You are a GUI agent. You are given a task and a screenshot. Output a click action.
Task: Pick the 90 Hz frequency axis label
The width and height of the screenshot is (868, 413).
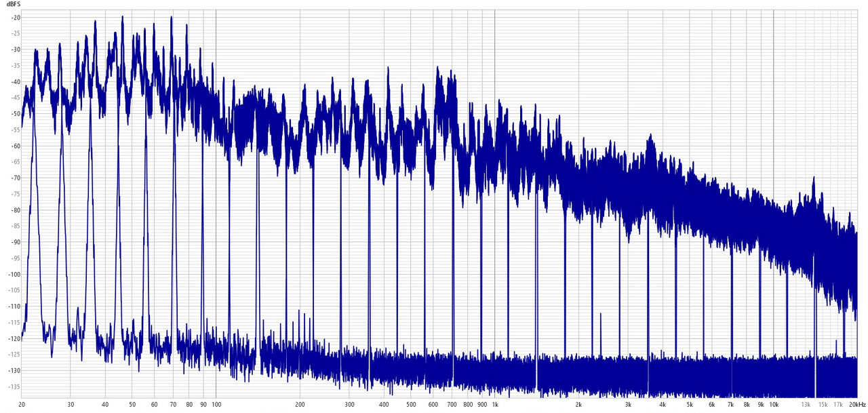click(x=203, y=404)
